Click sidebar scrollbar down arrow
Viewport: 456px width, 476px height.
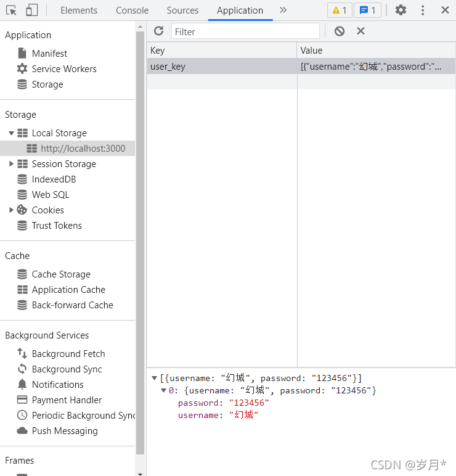140,474
